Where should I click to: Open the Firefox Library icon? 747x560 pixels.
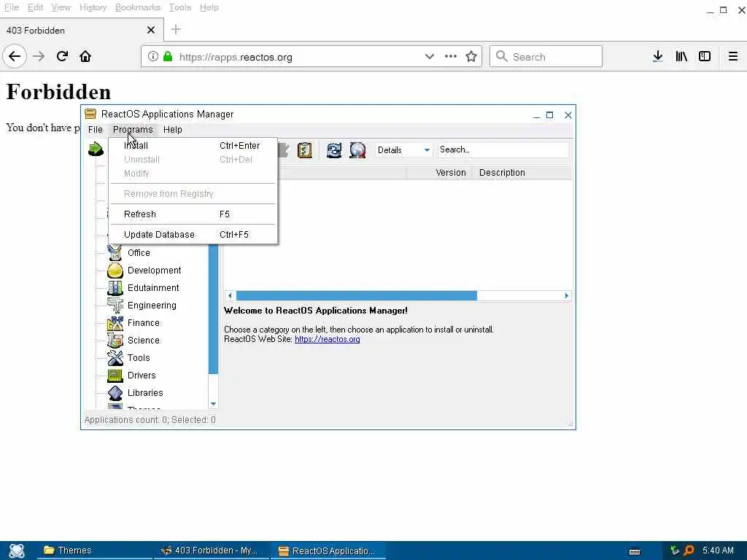pos(681,57)
